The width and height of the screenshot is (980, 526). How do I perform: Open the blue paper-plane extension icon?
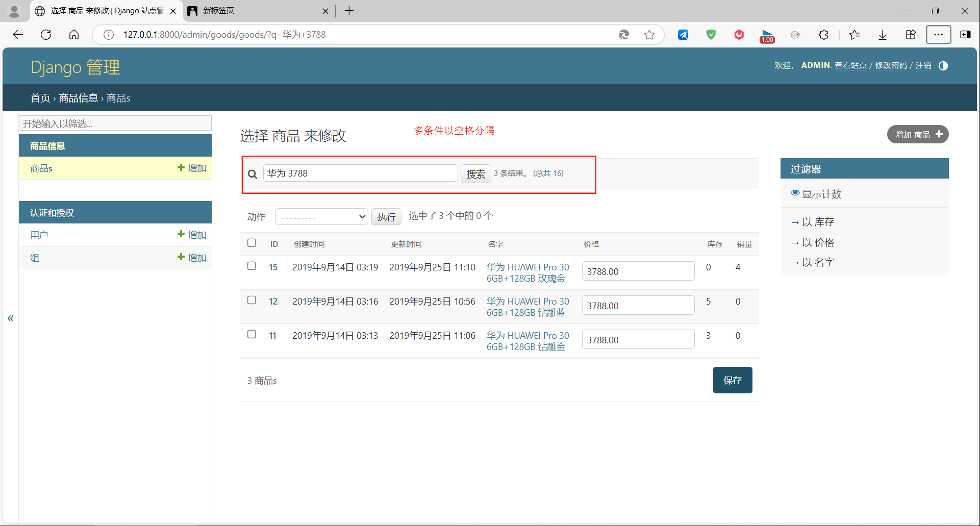(683, 35)
